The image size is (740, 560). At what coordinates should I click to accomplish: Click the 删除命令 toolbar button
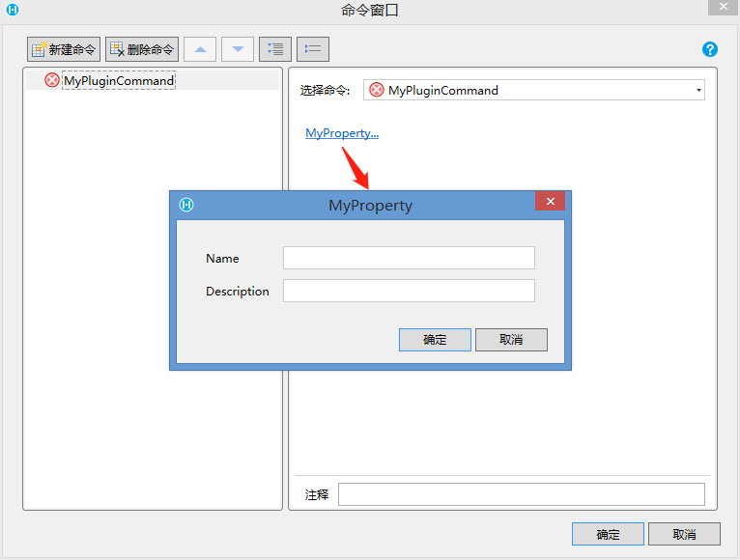click(142, 49)
